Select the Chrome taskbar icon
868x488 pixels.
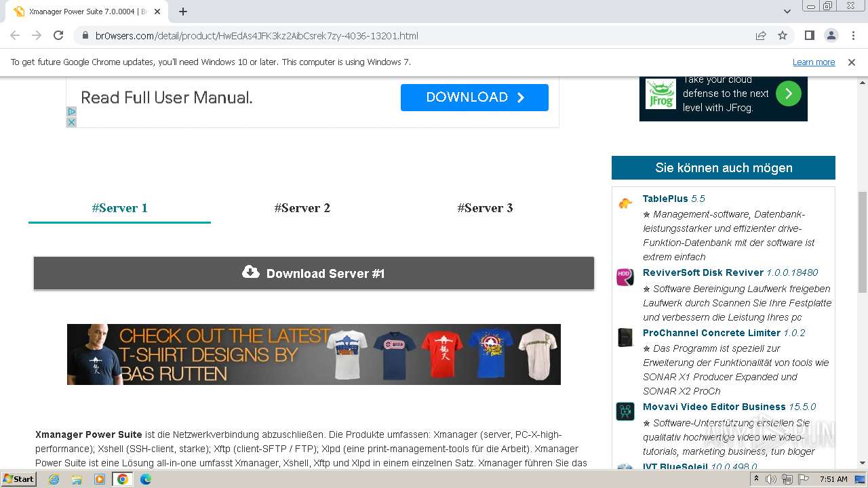[x=122, y=479]
